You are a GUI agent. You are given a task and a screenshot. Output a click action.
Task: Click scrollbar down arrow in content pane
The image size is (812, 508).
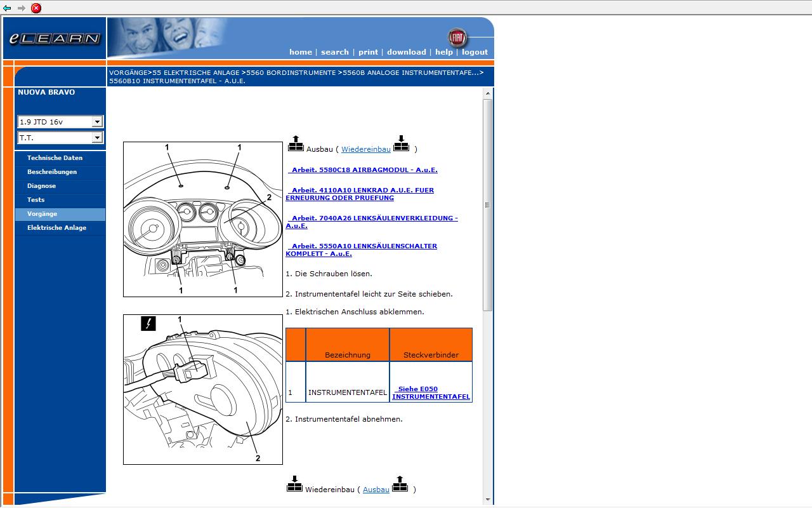click(x=488, y=500)
